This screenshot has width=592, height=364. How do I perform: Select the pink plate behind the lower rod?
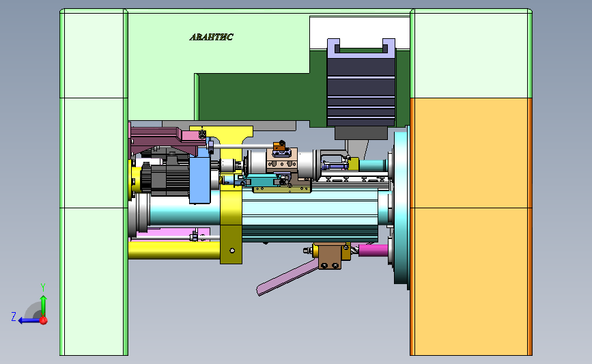(x=172, y=233)
